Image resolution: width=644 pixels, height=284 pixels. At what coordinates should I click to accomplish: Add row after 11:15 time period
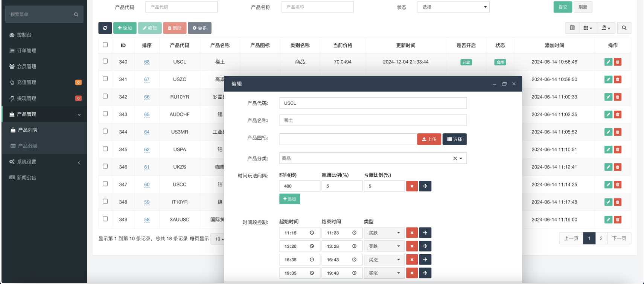[425, 233]
